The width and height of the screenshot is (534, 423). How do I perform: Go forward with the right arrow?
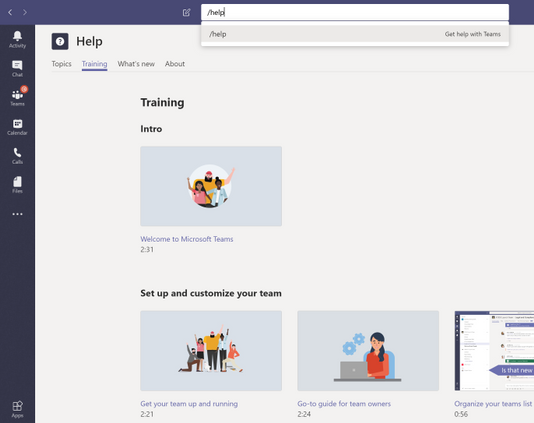[25, 13]
